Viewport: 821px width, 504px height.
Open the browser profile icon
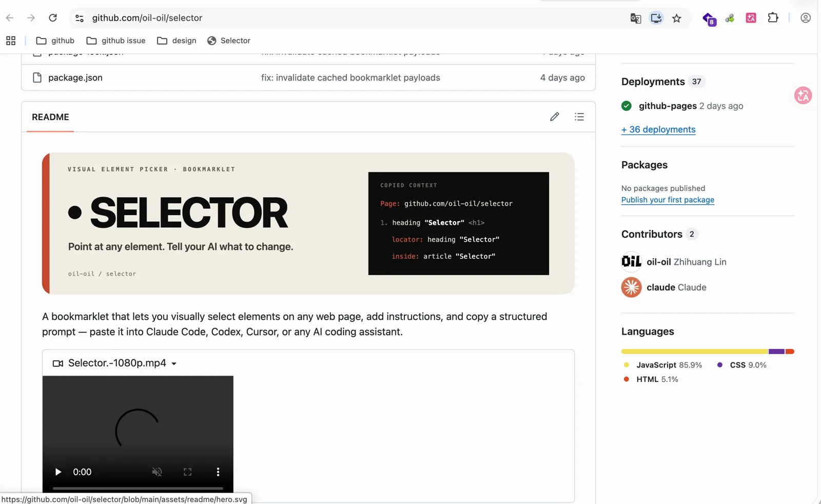(806, 18)
